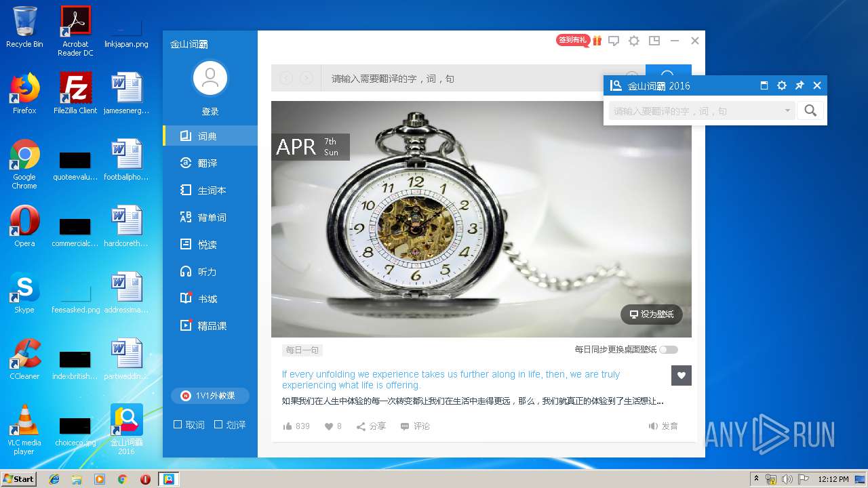
Task: Click the 登录 login link
Action: [x=210, y=112]
